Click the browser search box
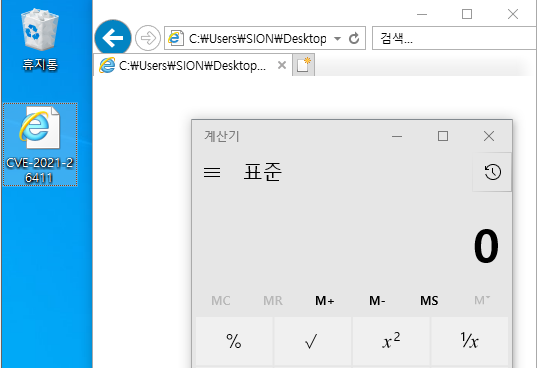Viewport: 537px width, 368px height. click(x=454, y=38)
